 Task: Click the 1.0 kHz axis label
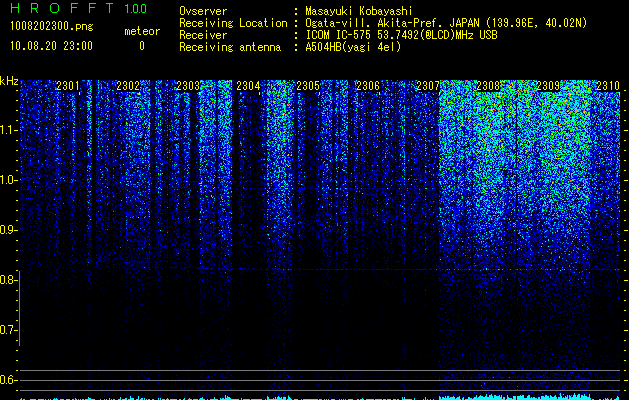[x=9, y=180]
